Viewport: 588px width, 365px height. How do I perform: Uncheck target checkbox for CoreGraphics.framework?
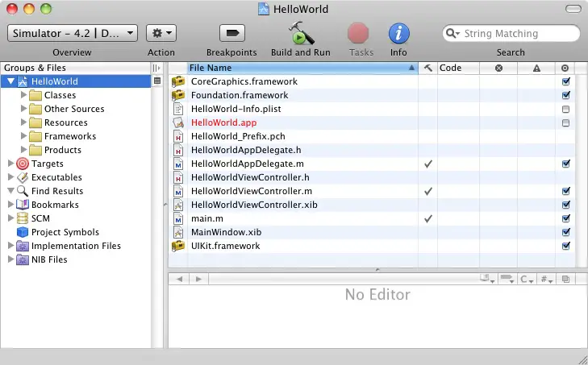[x=565, y=82]
